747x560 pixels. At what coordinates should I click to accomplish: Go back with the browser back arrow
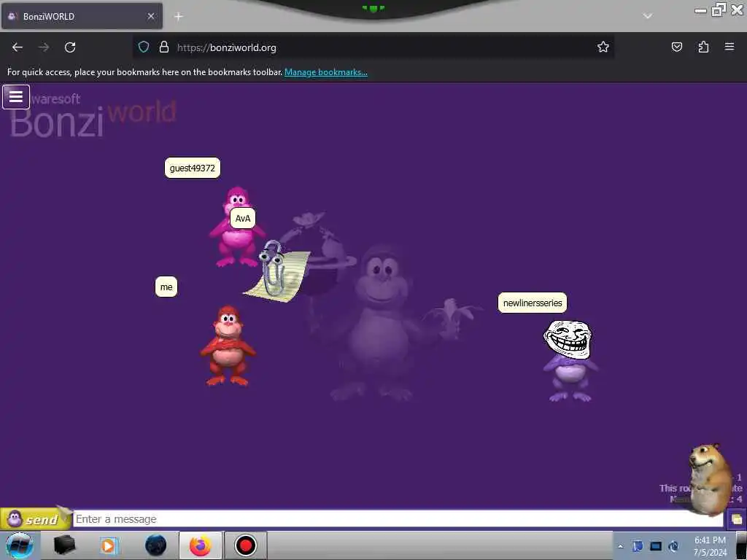(x=18, y=47)
